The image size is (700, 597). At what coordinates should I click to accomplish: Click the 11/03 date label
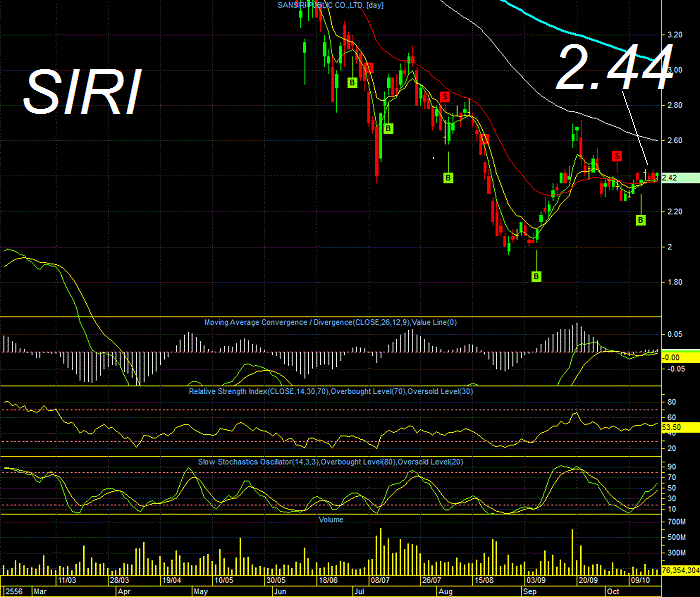(67, 580)
